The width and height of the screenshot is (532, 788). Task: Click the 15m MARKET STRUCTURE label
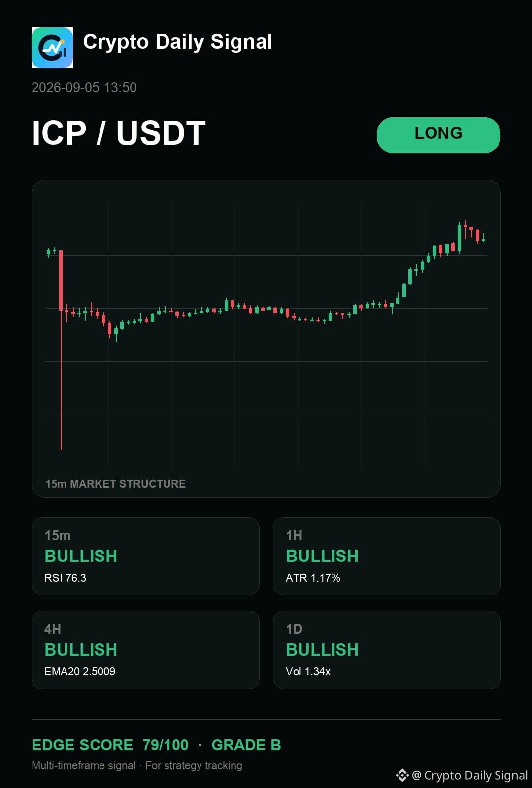115,484
